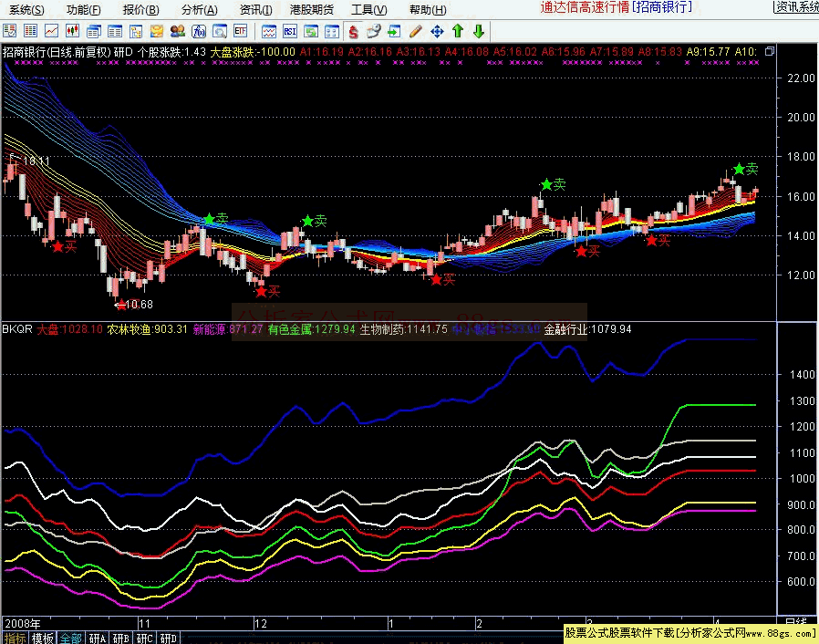The height and width of the screenshot is (644, 819).
Task: Click the green refresh window icon
Action: [x=311, y=31]
